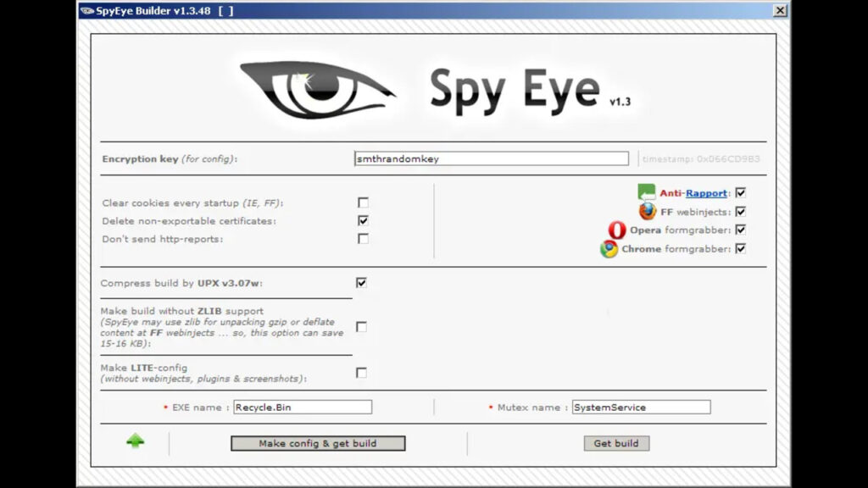Viewport: 868px width, 488px height.
Task: Enable Don't send http-reports checkbox
Action: [363, 239]
